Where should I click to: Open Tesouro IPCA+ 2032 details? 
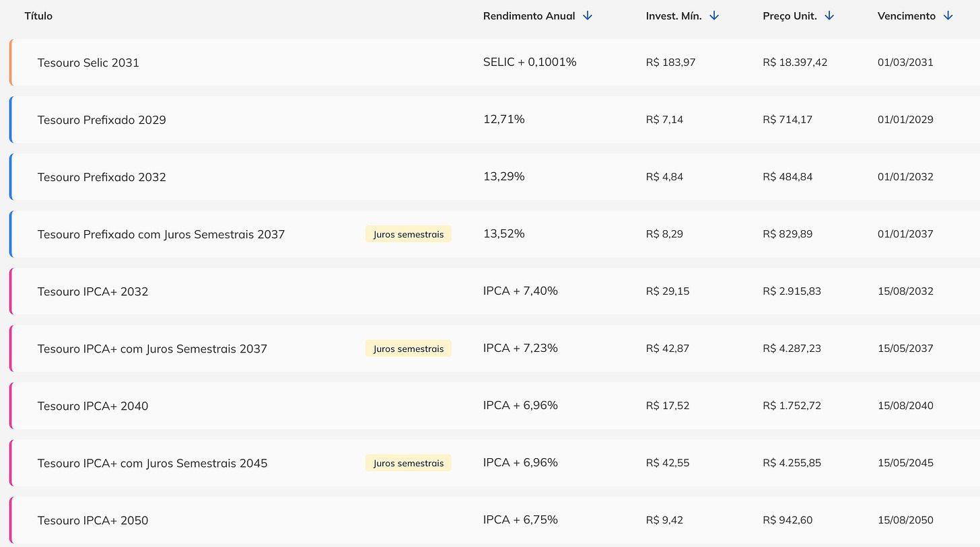[93, 291]
